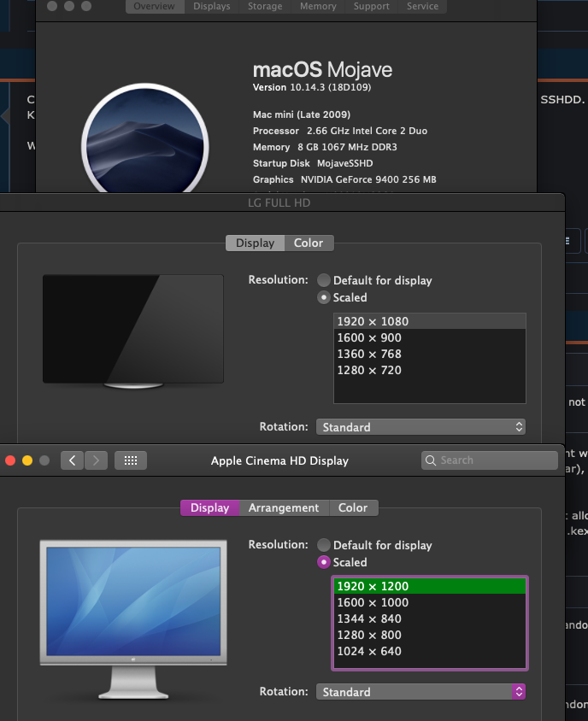Click the Apple Cinema HD Display monitor image
The width and height of the screenshot is (588, 721).
coord(133,619)
